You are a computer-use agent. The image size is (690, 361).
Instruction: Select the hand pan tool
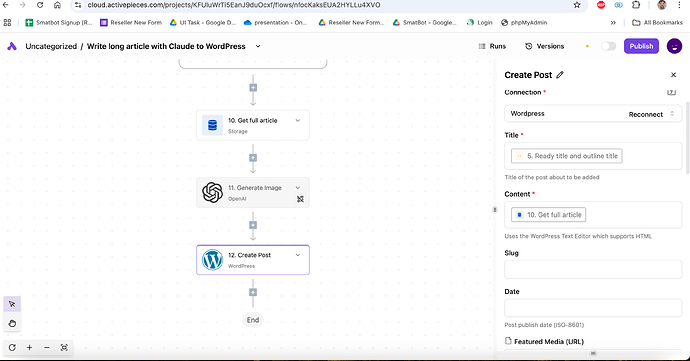coord(12,324)
